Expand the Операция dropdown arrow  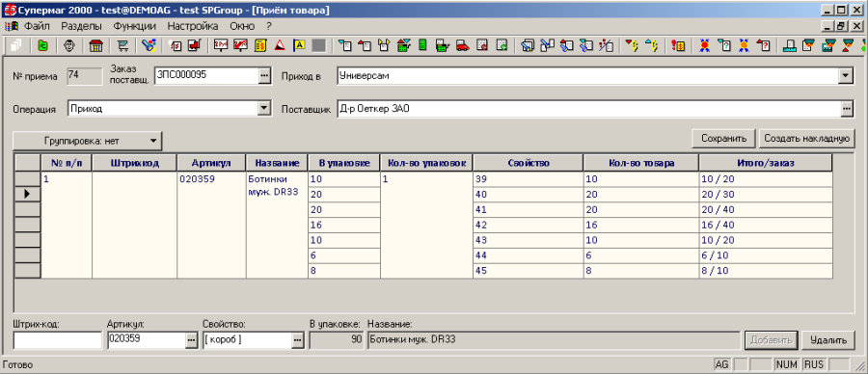(264, 108)
